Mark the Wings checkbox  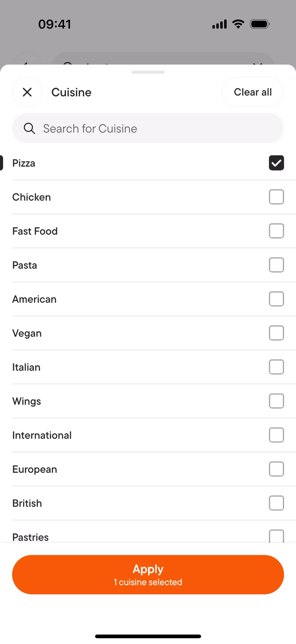(x=276, y=401)
